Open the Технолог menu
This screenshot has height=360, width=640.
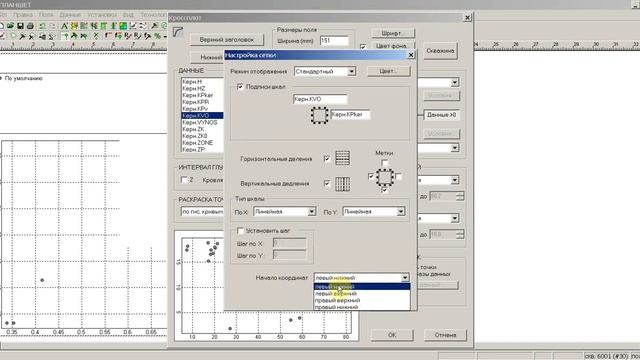153,15
